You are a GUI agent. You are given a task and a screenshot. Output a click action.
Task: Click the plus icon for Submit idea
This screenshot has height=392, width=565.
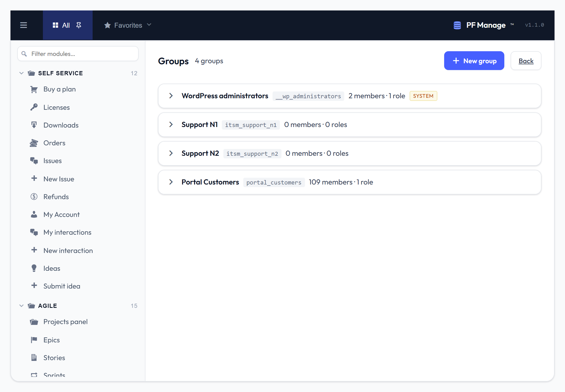tap(34, 286)
